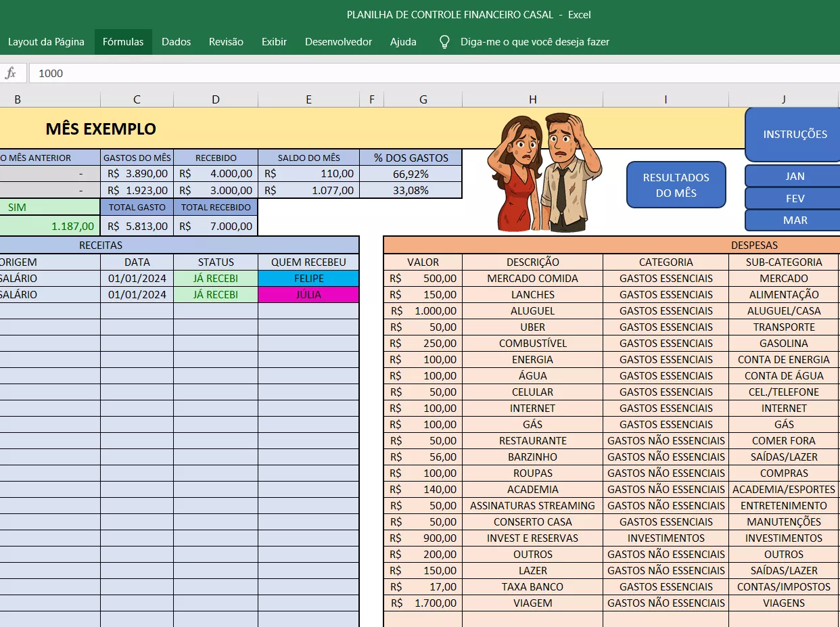
Task: Click the 'Diga-me o que você deseja fazer' box
Action: tap(534, 42)
